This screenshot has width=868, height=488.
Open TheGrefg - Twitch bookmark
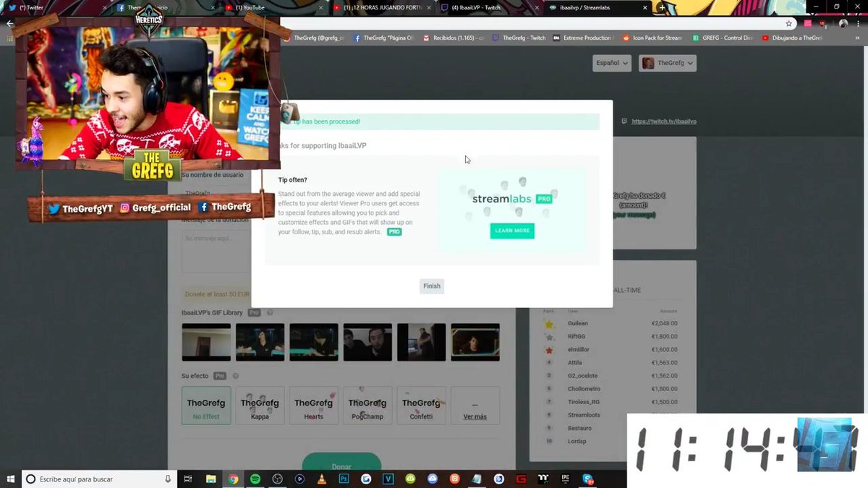(x=519, y=38)
